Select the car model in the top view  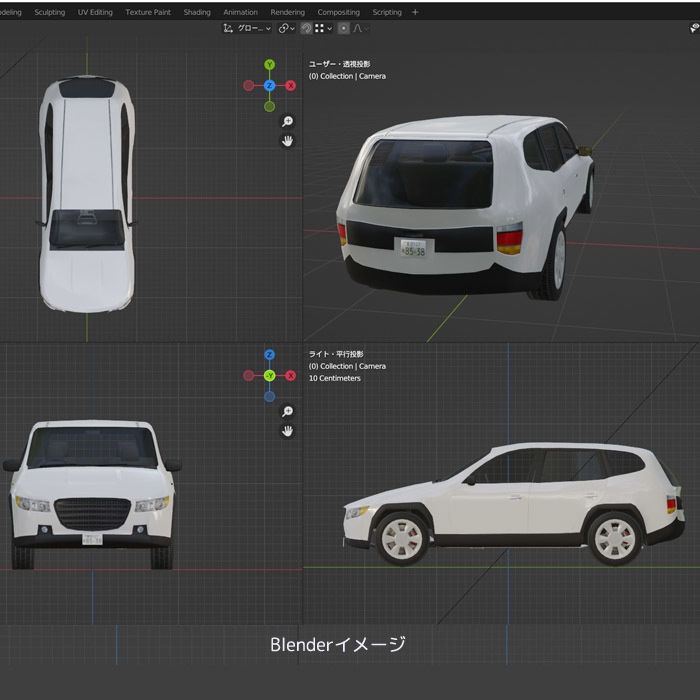tap(87, 193)
